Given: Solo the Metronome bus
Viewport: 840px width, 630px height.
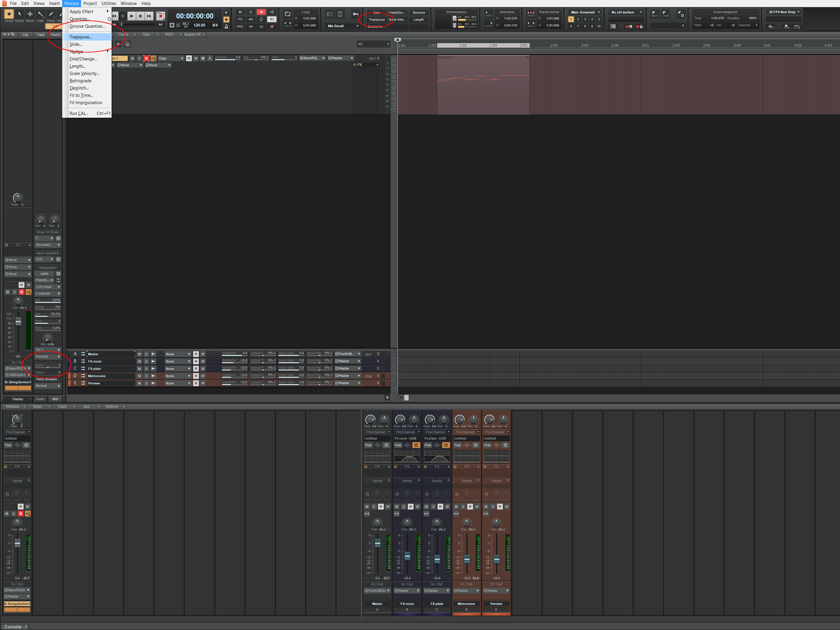Looking at the screenshot, I should [146, 376].
